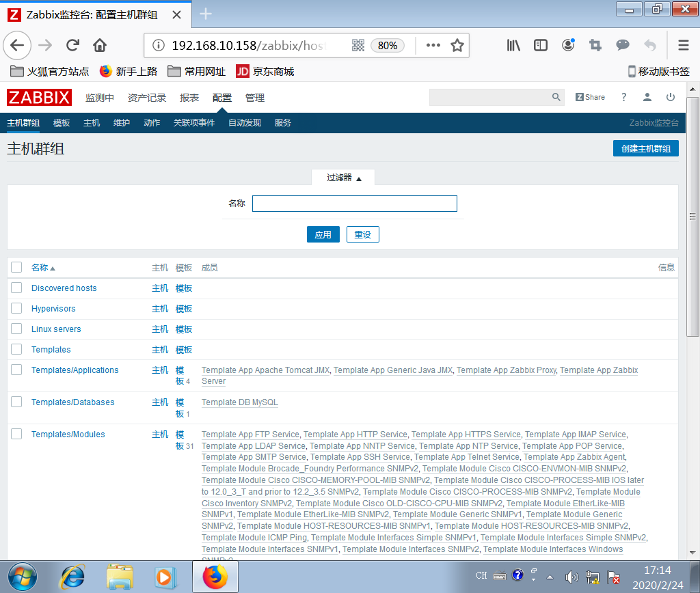Open the Firefox account icon
This screenshot has height=593, width=700.
click(x=568, y=45)
